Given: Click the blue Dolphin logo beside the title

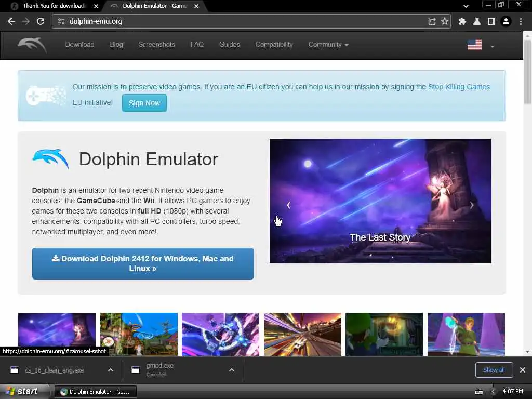Looking at the screenshot, I should point(50,158).
